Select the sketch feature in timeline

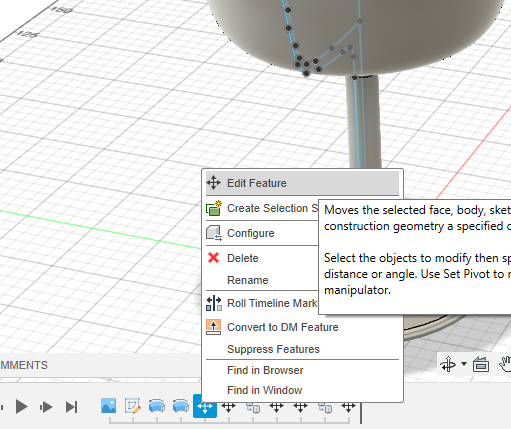coord(132,406)
